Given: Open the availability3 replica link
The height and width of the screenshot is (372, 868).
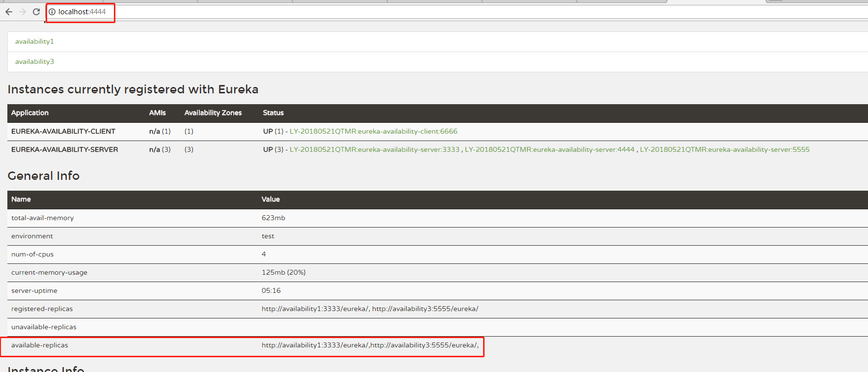Looking at the screenshot, I should pyautogui.click(x=34, y=62).
